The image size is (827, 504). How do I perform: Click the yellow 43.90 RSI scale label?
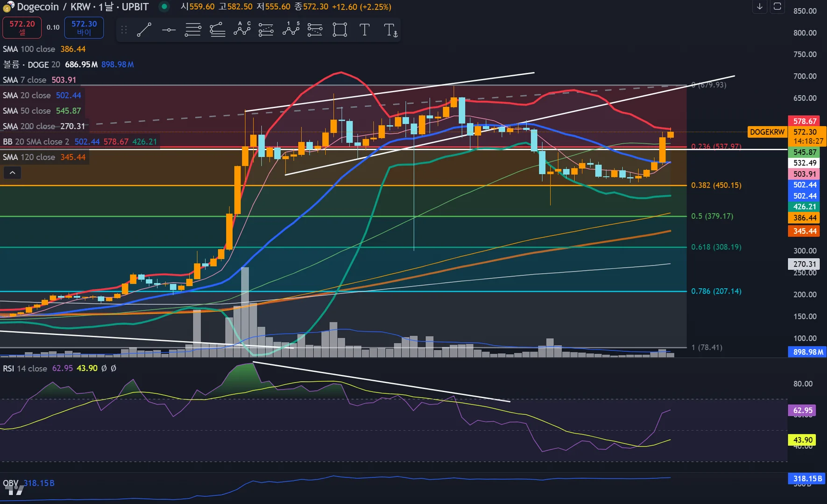coord(802,440)
